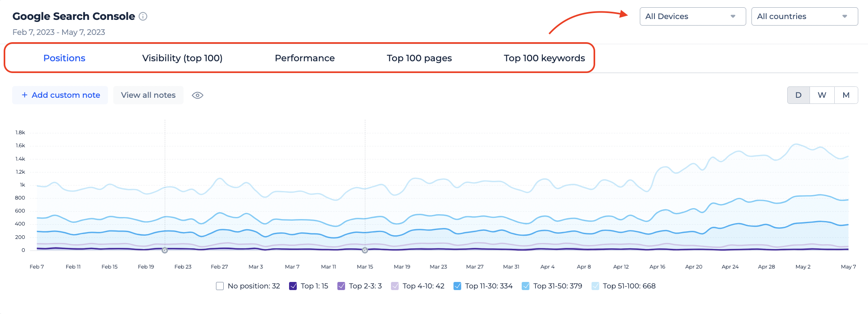Click the Add custom note button
868x314 pixels.
click(60, 95)
